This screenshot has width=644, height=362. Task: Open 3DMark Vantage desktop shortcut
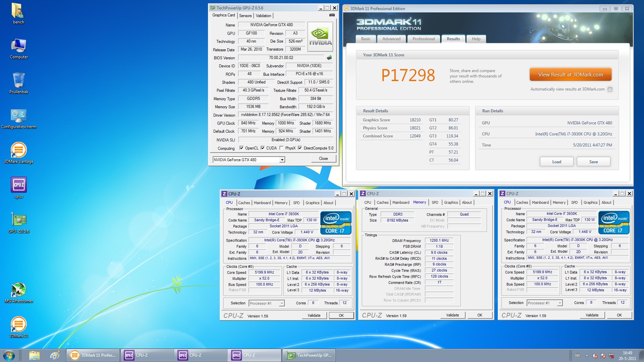pyautogui.click(x=19, y=150)
